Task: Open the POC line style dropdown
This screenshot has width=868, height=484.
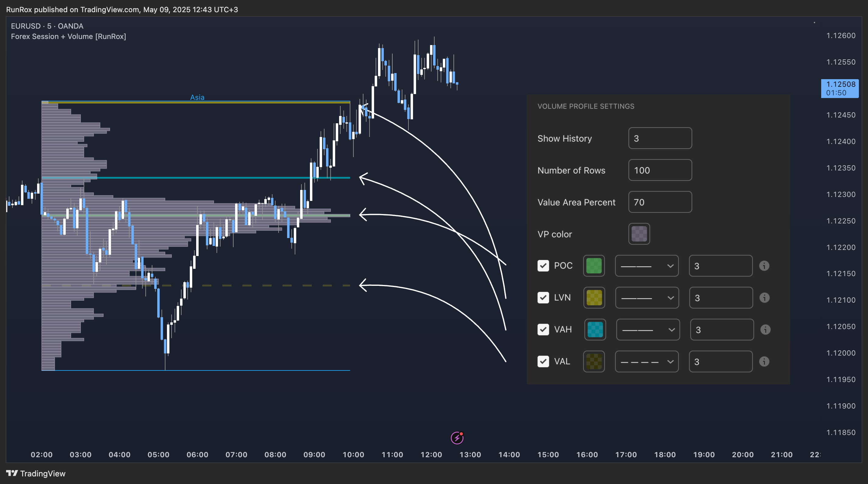Action: (x=647, y=266)
